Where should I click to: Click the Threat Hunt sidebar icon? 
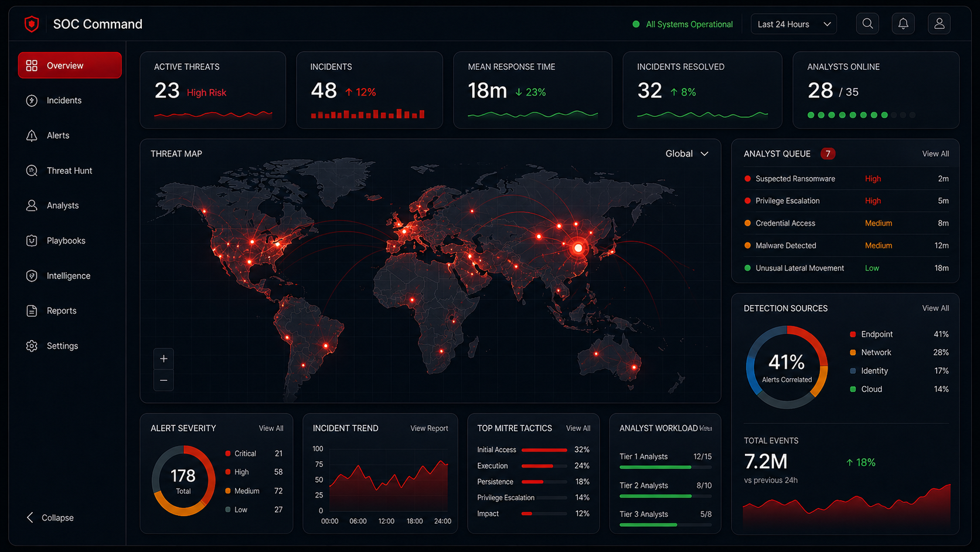32,171
